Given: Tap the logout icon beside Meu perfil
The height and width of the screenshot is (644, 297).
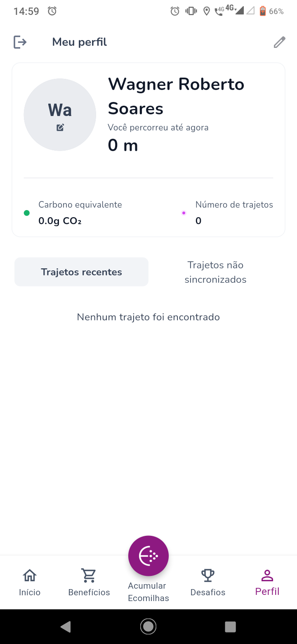Looking at the screenshot, I should pyautogui.click(x=20, y=42).
